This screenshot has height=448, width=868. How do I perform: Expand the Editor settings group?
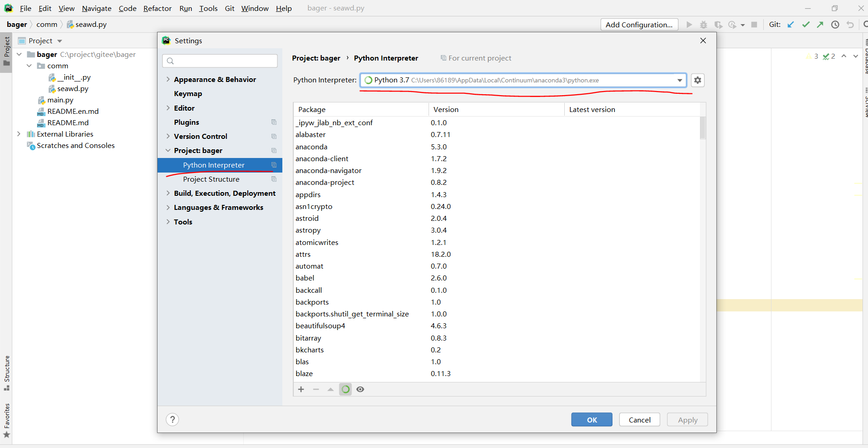point(168,108)
